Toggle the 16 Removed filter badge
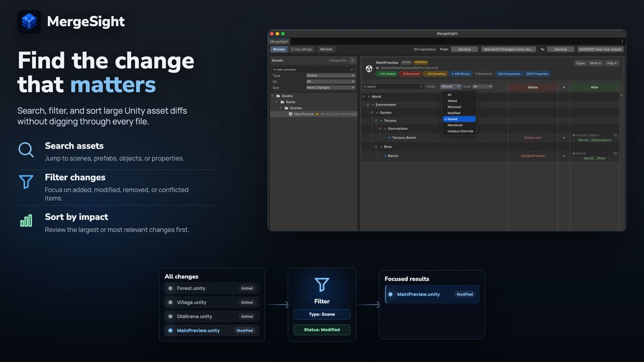The image size is (644, 362). pyautogui.click(x=411, y=74)
